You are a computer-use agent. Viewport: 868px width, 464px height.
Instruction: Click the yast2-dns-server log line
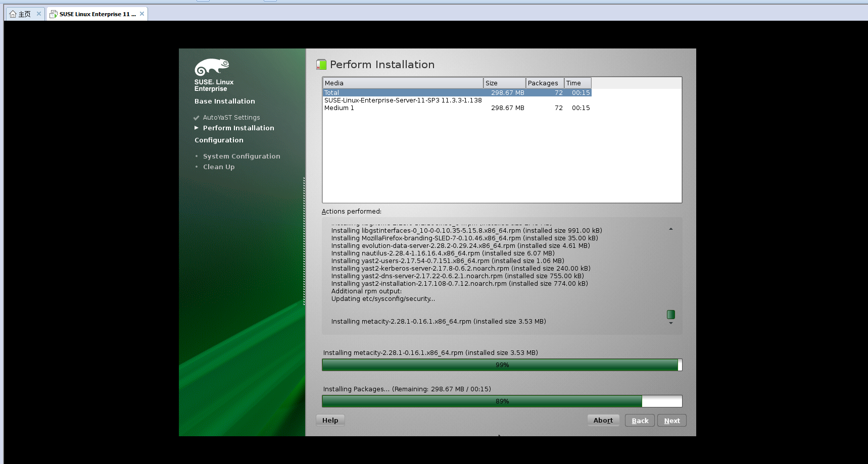click(x=457, y=276)
